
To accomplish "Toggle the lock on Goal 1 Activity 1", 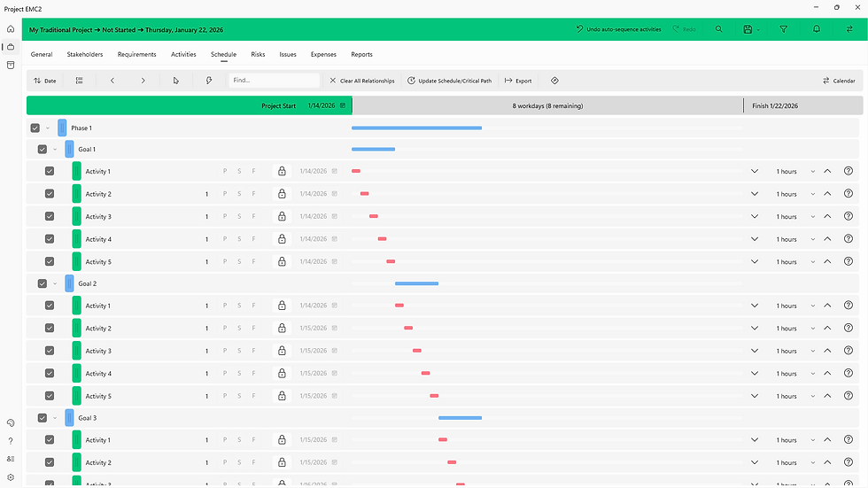I will (282, 171).
